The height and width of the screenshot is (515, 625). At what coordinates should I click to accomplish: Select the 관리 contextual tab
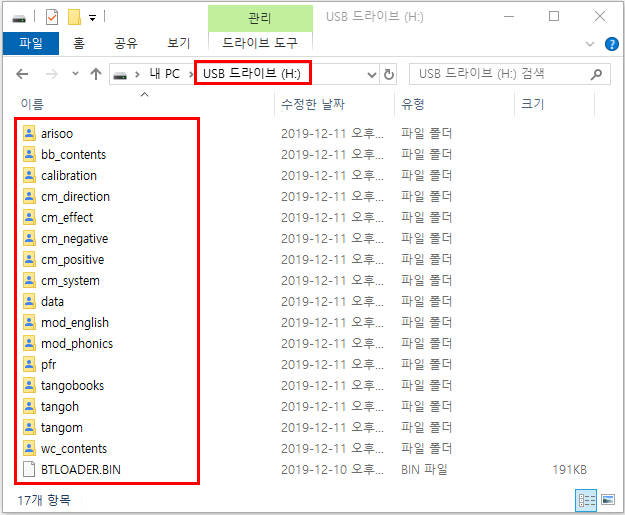260,18
